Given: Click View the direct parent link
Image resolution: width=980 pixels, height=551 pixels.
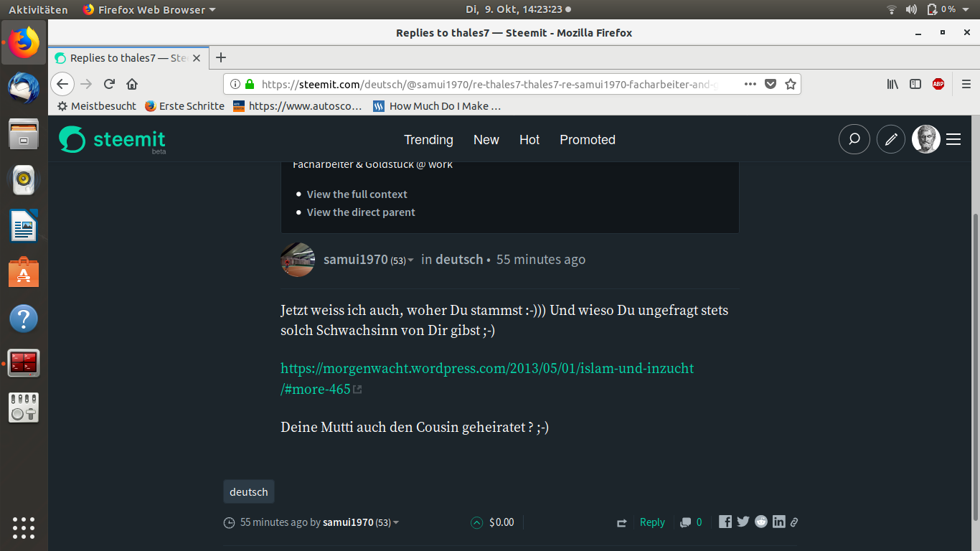Looking at the screenshot, I should 361,212.
